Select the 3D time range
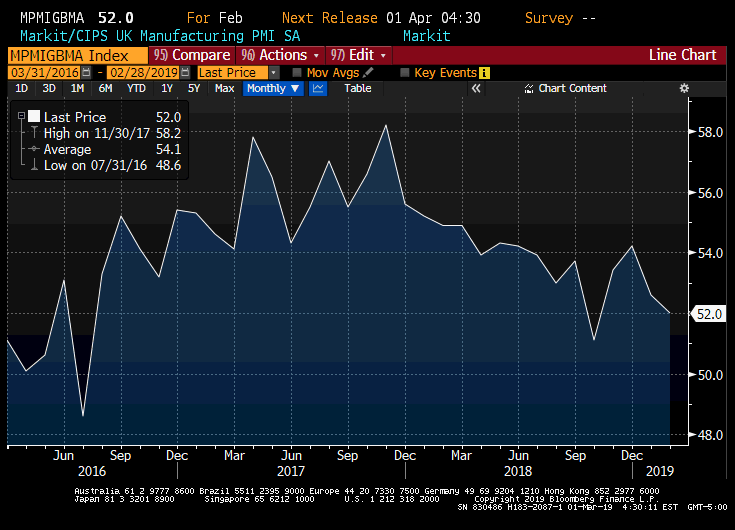The height and width of the screenshot is (530, 735). coord(49,88)
